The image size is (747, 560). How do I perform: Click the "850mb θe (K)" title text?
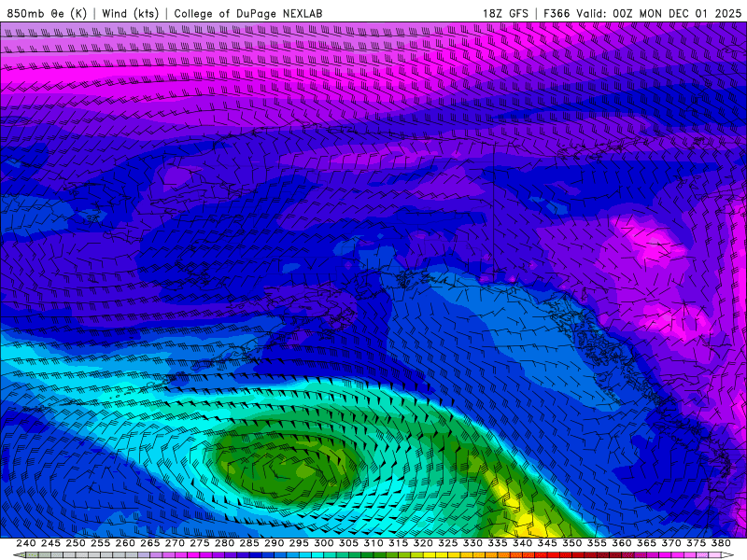(x=47, y=13)
